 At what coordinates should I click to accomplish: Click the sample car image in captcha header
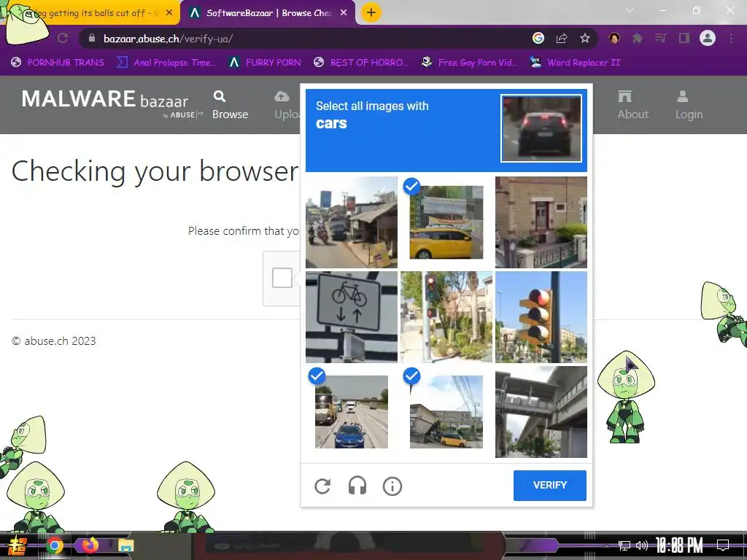point(541,128)
